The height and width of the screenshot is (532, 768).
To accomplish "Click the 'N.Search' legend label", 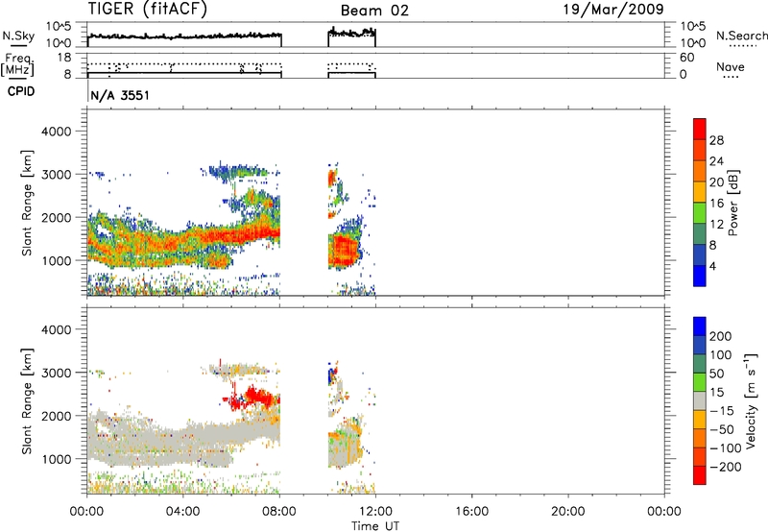I will [x=741, y=36].
